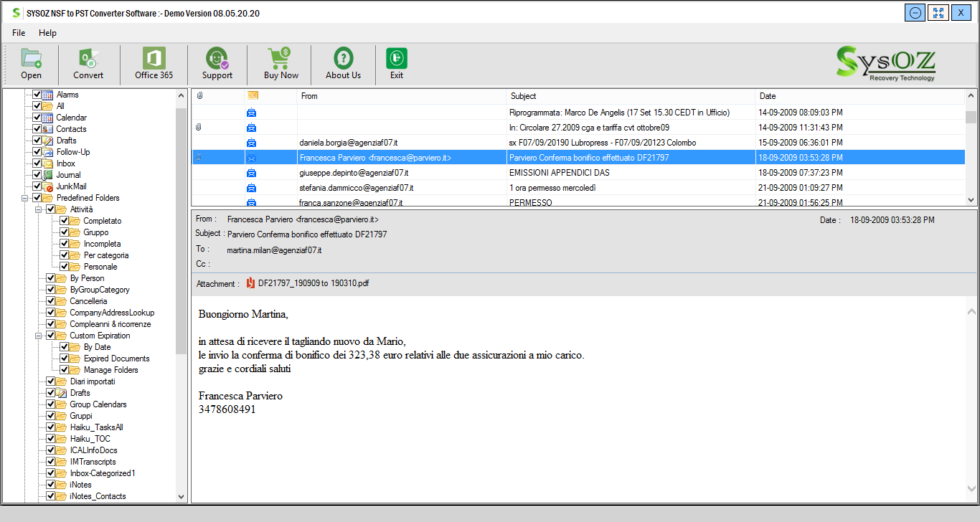Screen dimensions: 980x522
Task: Click the Support toolbar icon
Action: pyautogui.click(x=217, y=59)
